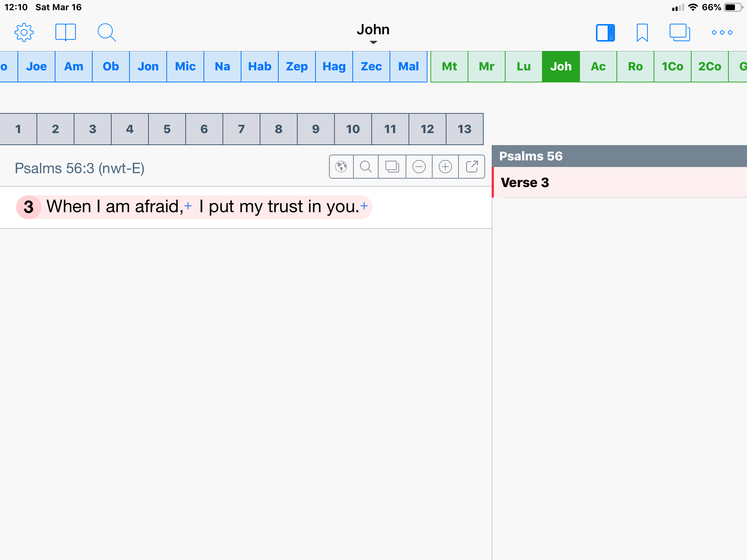Select the Mal book tab

click(x=409, y=66)
